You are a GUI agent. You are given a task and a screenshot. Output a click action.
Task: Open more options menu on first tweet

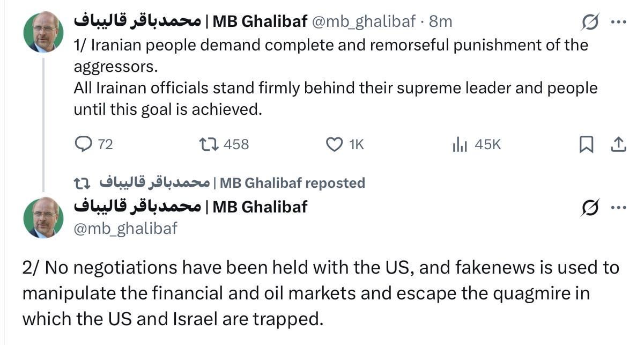coord(618,22)
